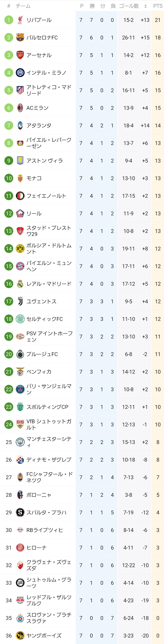
Task: Open the セルティックFC team link
Action: (44, 319)
